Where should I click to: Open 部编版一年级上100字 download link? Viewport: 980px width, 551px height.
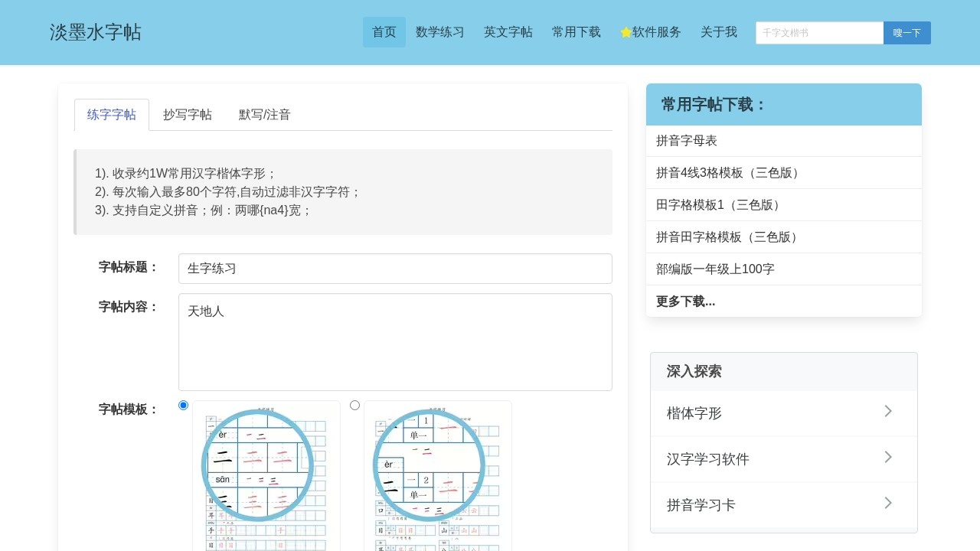click(x=715, y=269)
